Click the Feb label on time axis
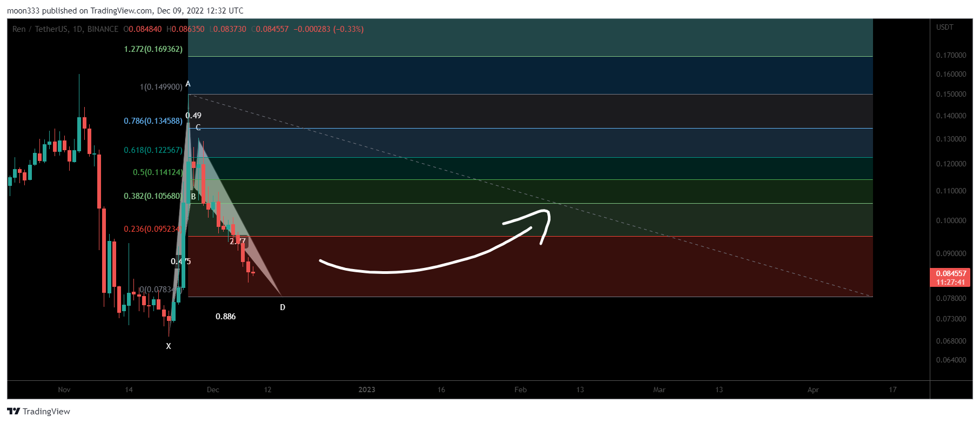 tap(520, 390)
